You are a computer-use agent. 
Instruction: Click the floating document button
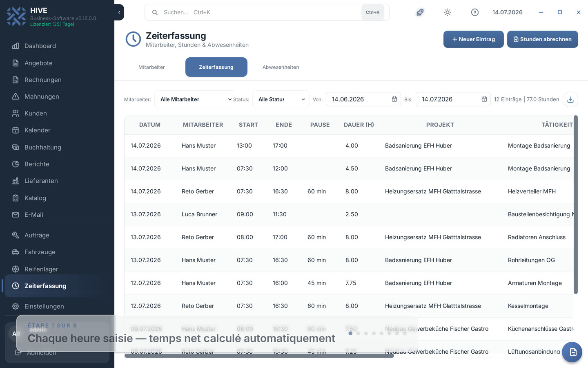(572, 352)
